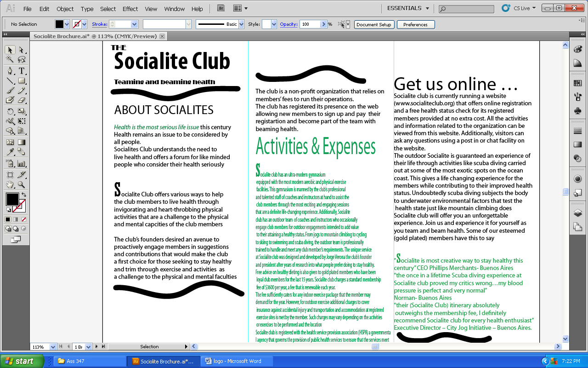The width and height of the screenshot is (588, 368).
Task: Choose the Zoom tool
Action: click(22, 185)
